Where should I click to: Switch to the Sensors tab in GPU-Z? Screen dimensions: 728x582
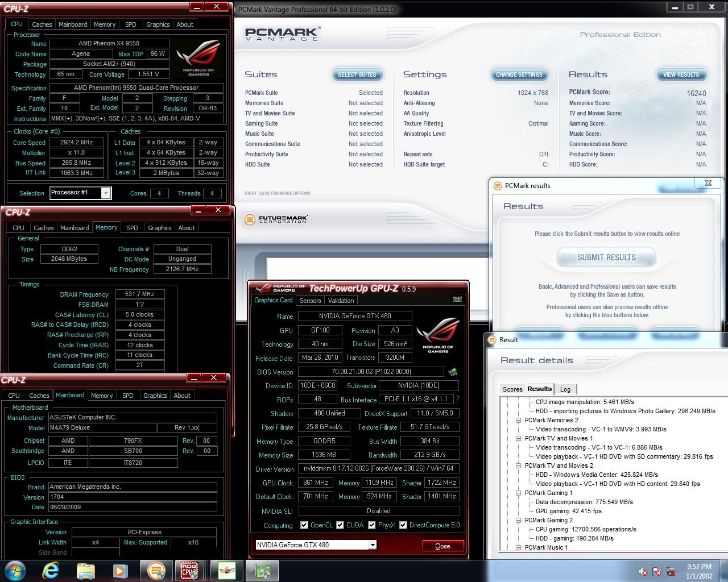[x=311, y=301]
